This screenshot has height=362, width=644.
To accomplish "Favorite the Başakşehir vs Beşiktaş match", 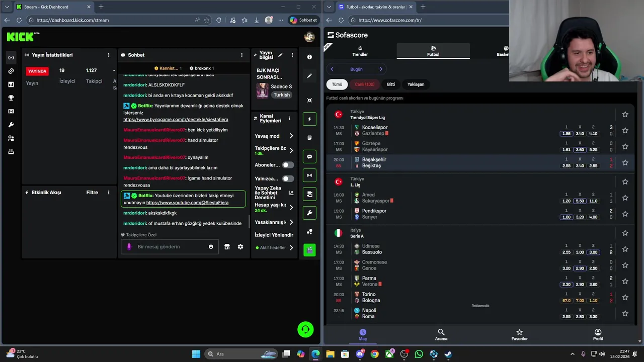I will point(625,163).
